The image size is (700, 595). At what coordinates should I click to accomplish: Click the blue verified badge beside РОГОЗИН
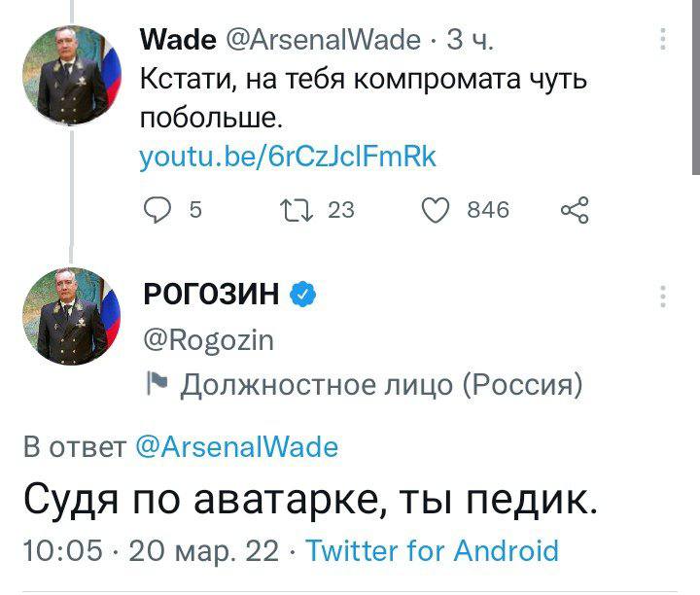point(302,293)
